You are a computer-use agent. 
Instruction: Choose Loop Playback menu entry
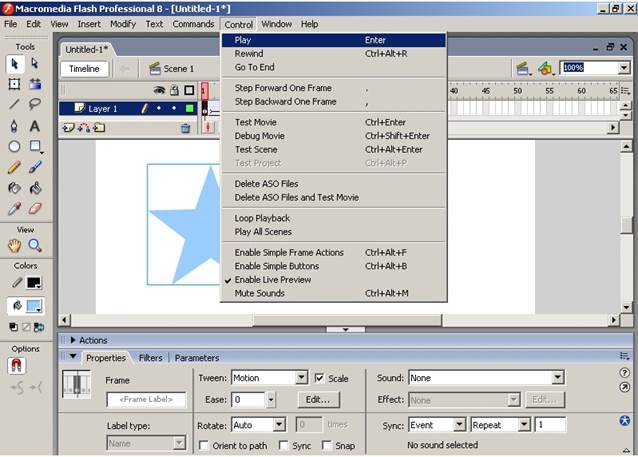334,218
